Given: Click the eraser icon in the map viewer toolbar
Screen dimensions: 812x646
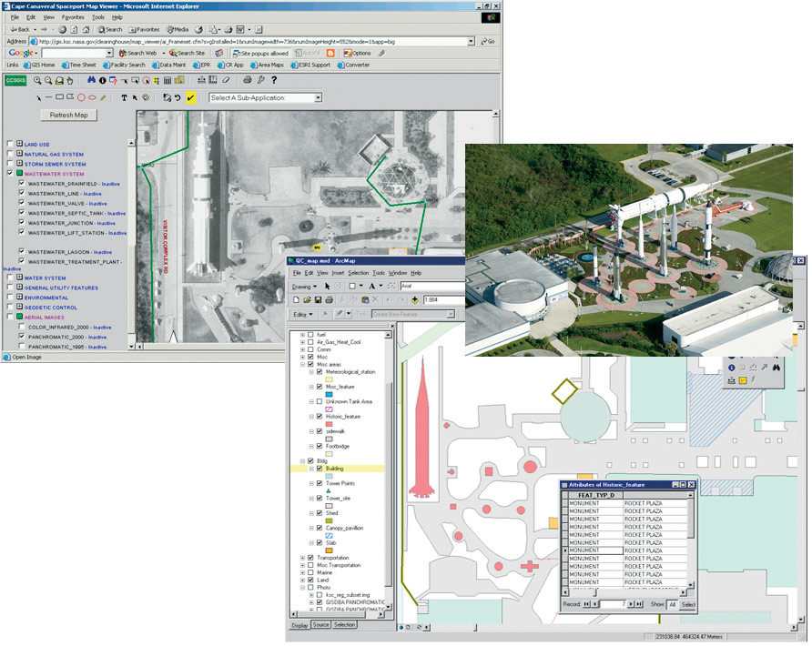Looking at the screenshot, I should click(226, 80).
